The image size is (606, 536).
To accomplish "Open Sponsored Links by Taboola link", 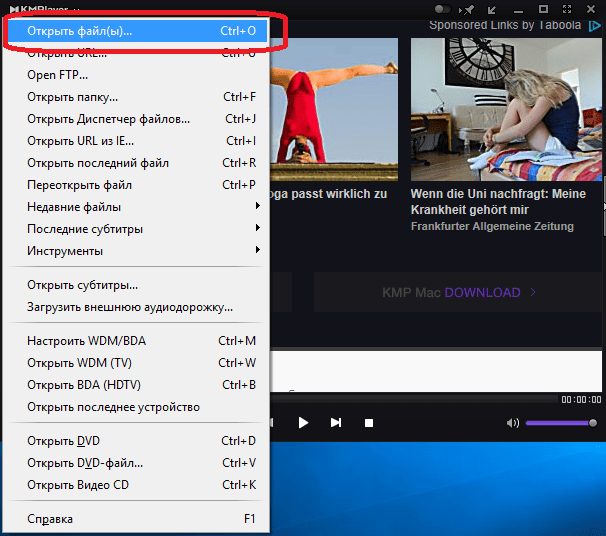I will (x=505, y=25).
